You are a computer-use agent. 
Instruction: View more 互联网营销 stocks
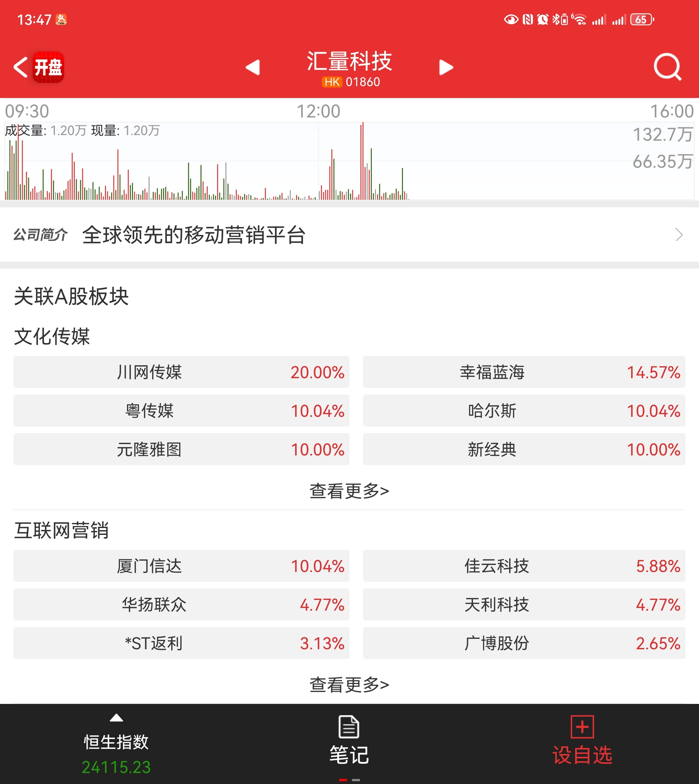[349, 685]
